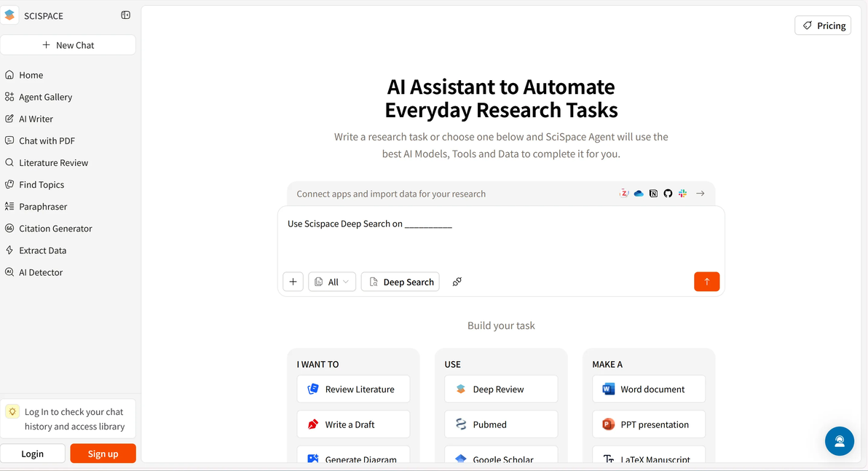Choose Deep Review under USE
The width and height of the screenshot is (868, 471).
point(501,389)
